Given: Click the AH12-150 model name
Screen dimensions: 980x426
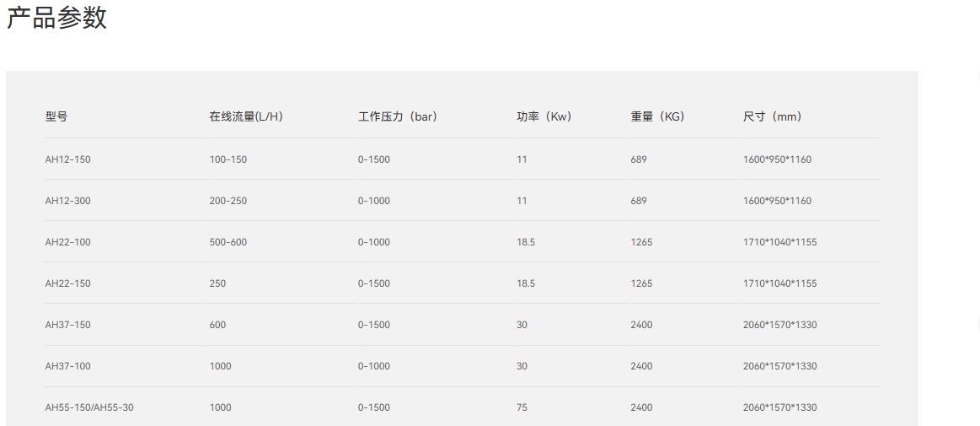Looking at the screenshot, I should (x=67, y=159).
